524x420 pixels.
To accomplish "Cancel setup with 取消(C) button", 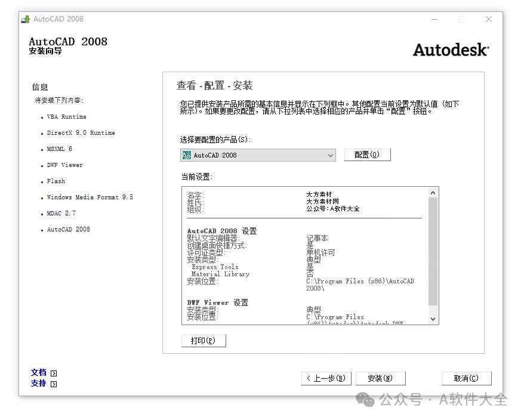I will [x=466, y=378].
